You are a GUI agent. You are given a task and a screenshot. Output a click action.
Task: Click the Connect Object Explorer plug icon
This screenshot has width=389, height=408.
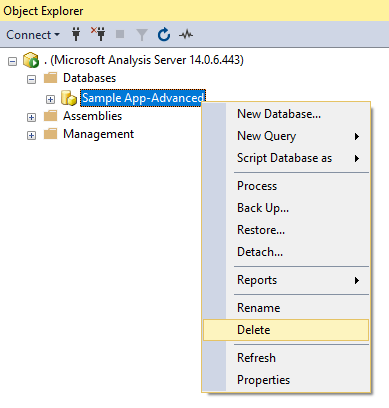click(x=76, y=34)
